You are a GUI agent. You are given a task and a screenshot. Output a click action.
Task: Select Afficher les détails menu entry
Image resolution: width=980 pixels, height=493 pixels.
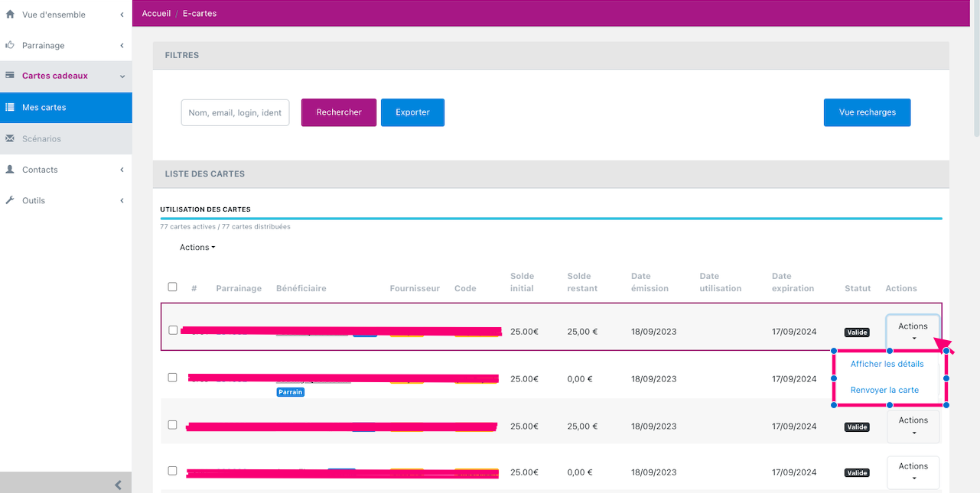pos(887,364)
